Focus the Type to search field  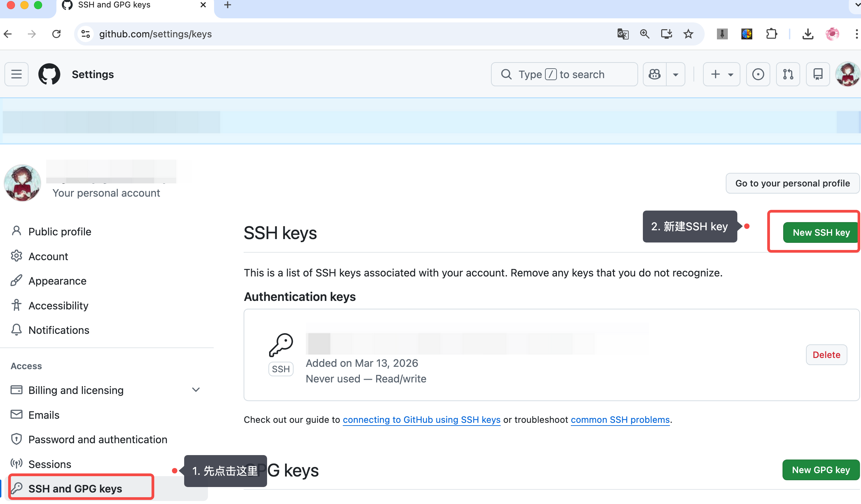pyautogui.click(x=564, y=74)
